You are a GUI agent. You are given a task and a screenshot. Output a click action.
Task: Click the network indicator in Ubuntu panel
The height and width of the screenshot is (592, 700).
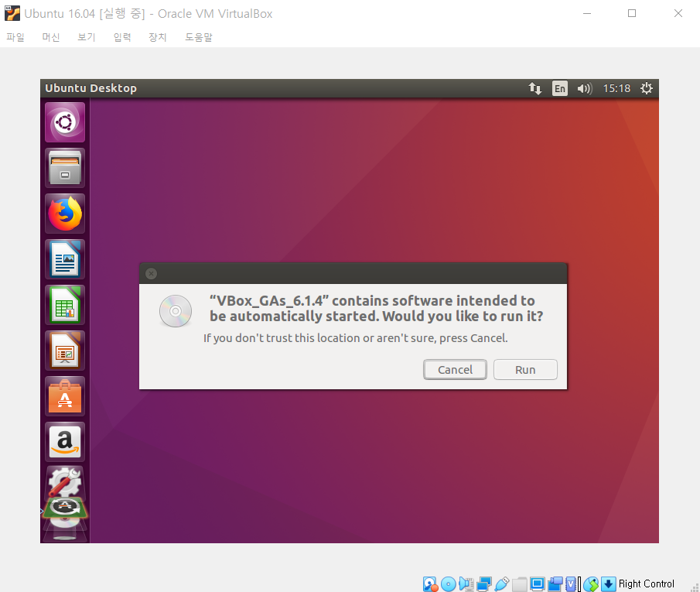coord(534,88)
